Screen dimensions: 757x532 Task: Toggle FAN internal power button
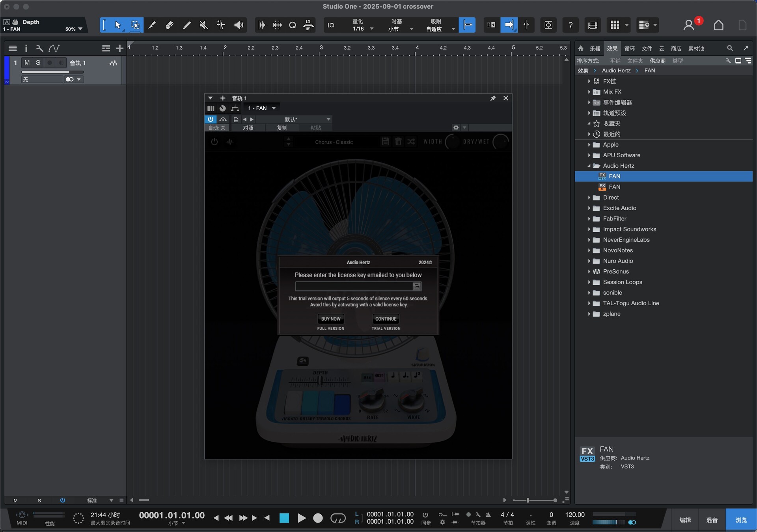214,142
